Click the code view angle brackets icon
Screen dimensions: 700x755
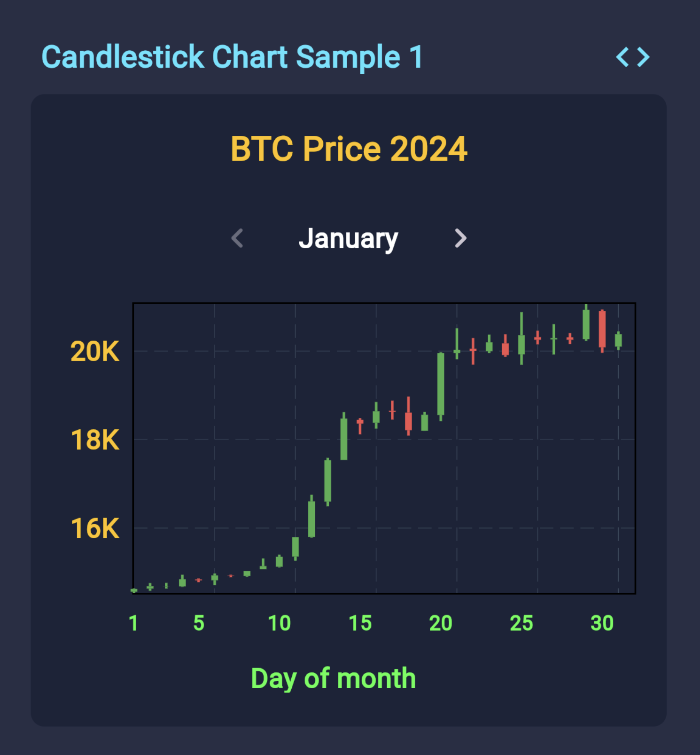point(632,57)
